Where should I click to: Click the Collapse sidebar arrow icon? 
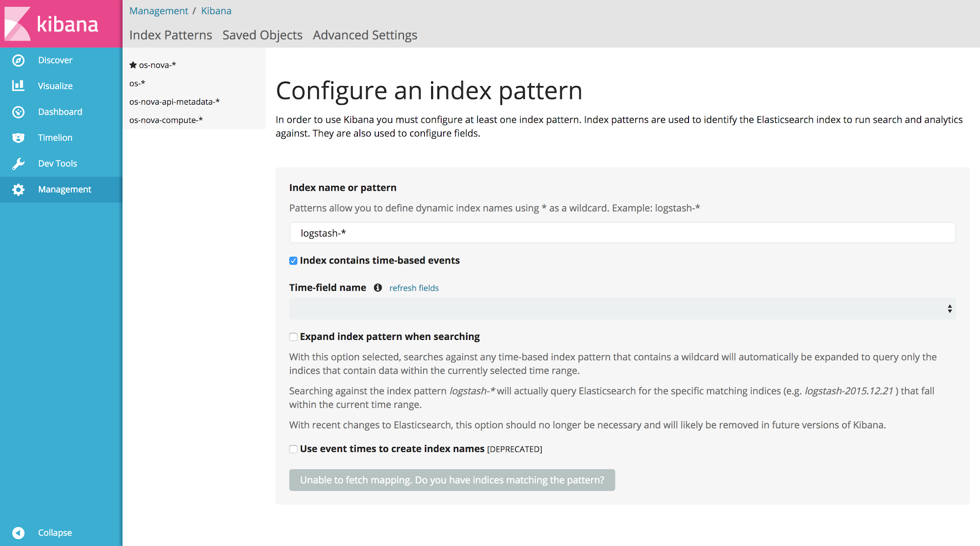[x=18, y=533]
